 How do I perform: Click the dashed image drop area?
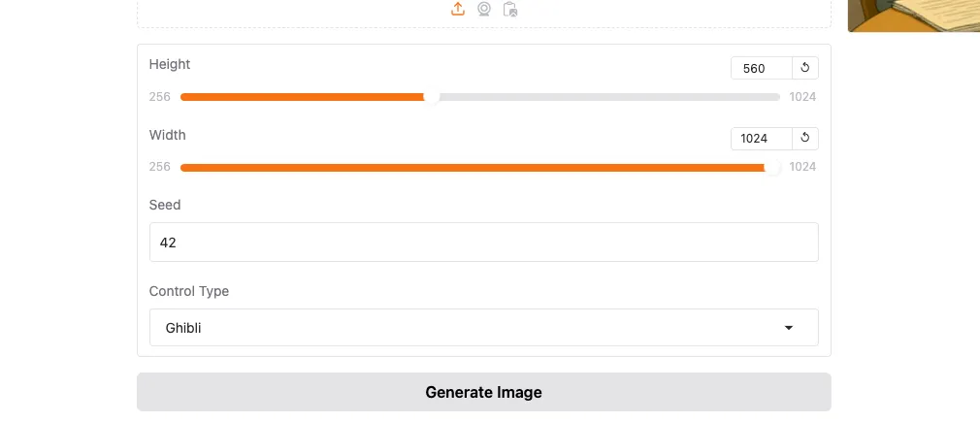point(291,12)
